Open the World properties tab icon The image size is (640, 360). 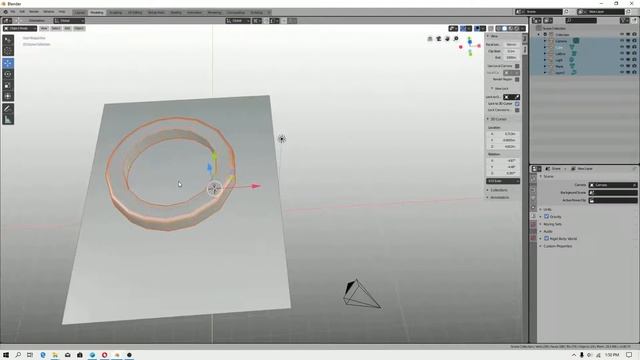(533, 225)
